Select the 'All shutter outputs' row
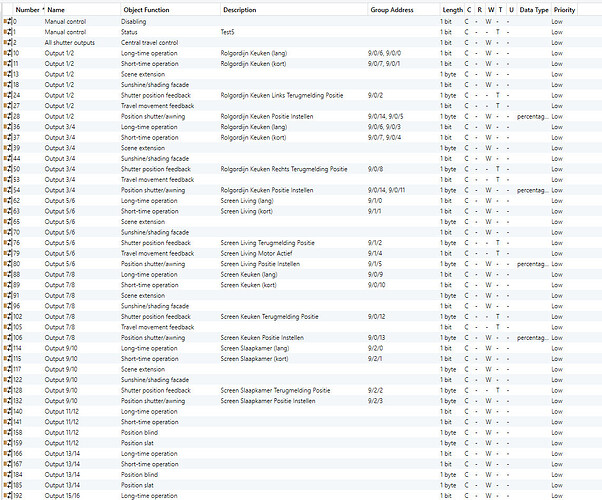The height and width of the screenshot is (500, 602). (x=73, y=43)
